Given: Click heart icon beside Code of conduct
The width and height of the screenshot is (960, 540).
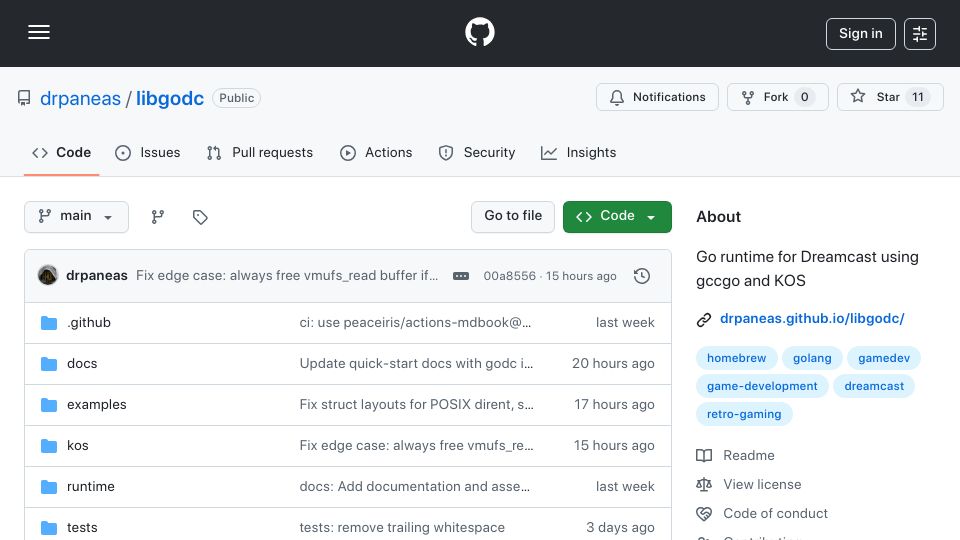Looking at the screenshot, I should 704,514.
